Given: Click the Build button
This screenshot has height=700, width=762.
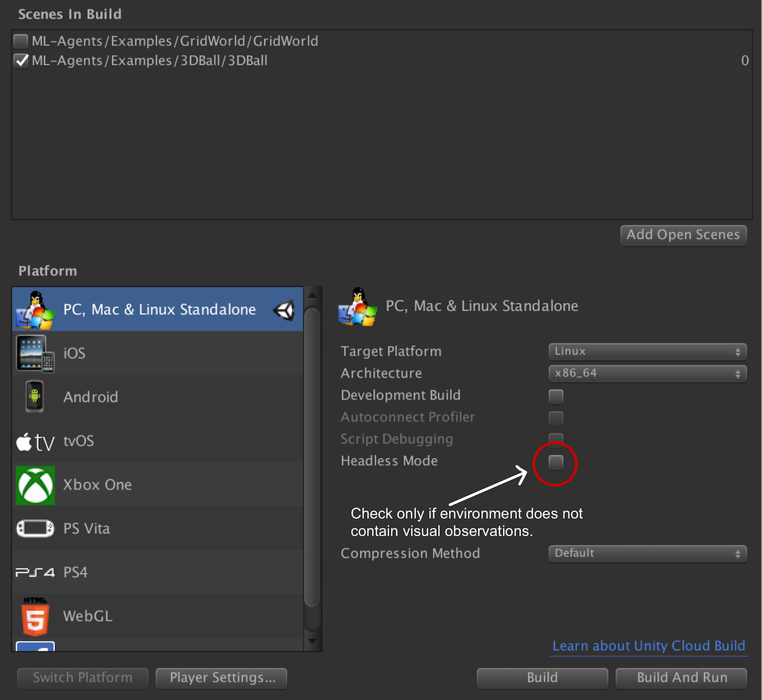Looking at the screenshot, I should pyautogui.click(x=542, y=678).
